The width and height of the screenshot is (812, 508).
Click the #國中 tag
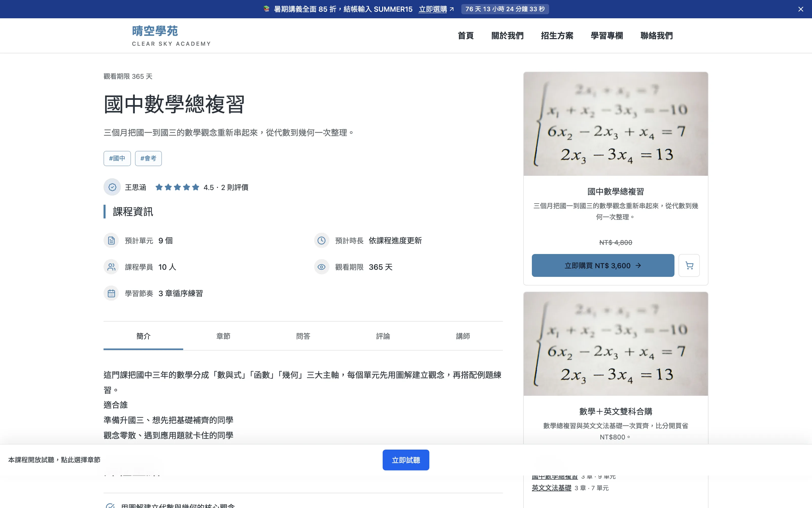coord(117,158)
